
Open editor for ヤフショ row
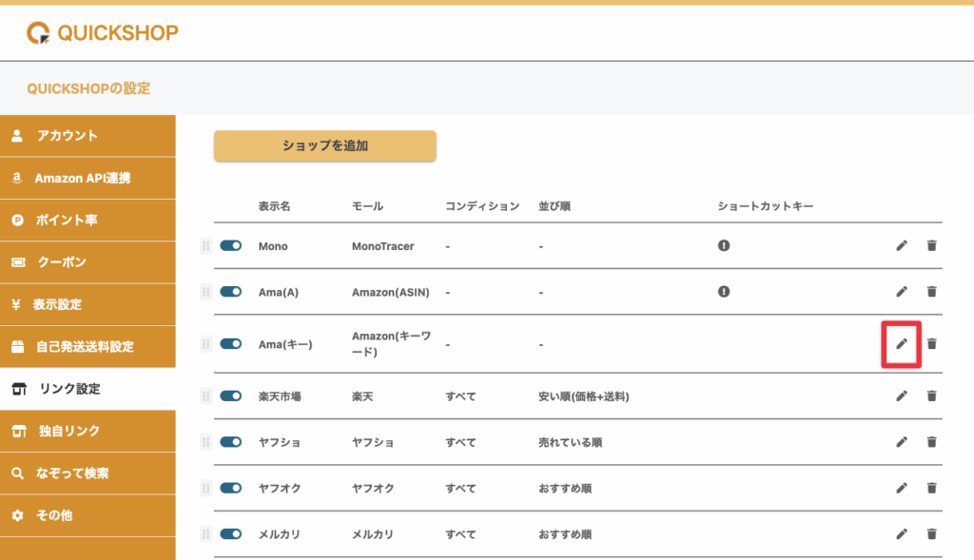[902, 442]
